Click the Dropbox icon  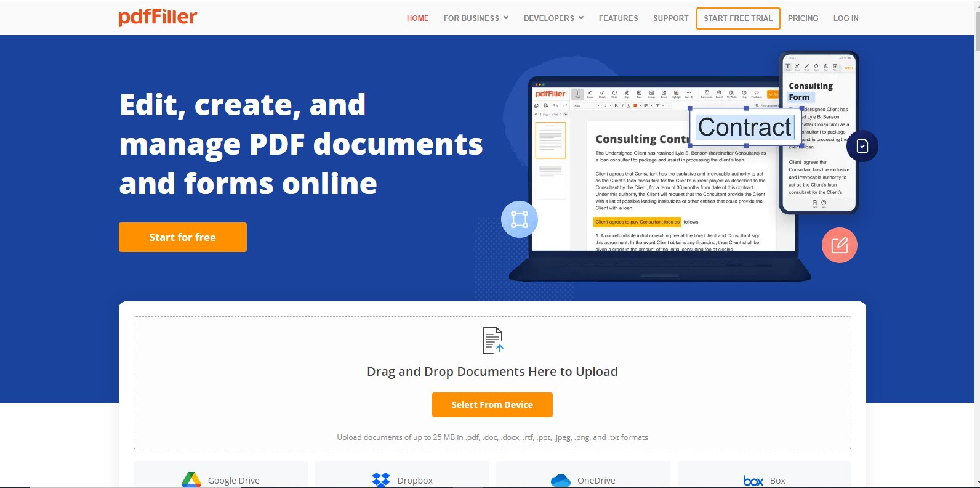[x=381, y=480]
